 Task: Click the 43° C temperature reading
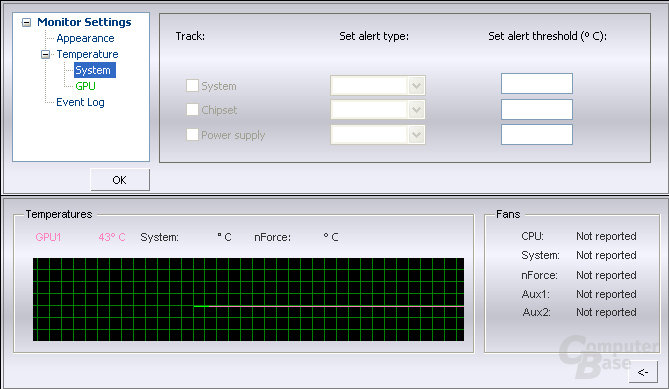[112, 237]
